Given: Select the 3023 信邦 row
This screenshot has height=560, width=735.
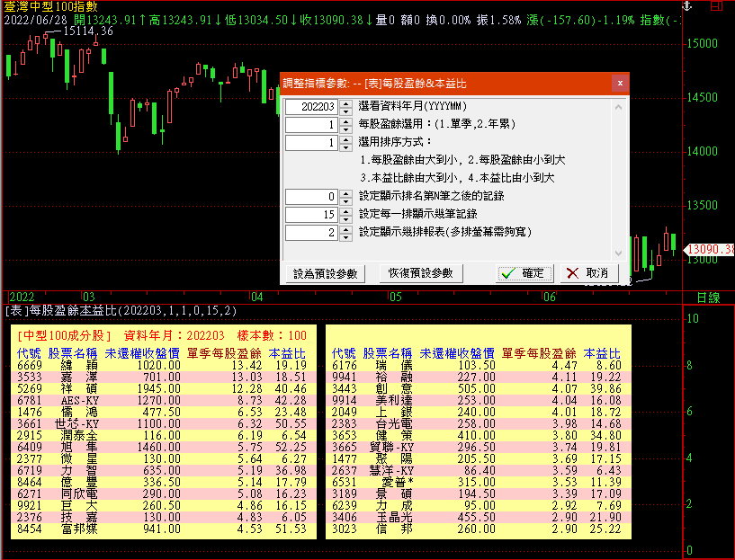Looking at the screenshot, I should coord(478,529).
